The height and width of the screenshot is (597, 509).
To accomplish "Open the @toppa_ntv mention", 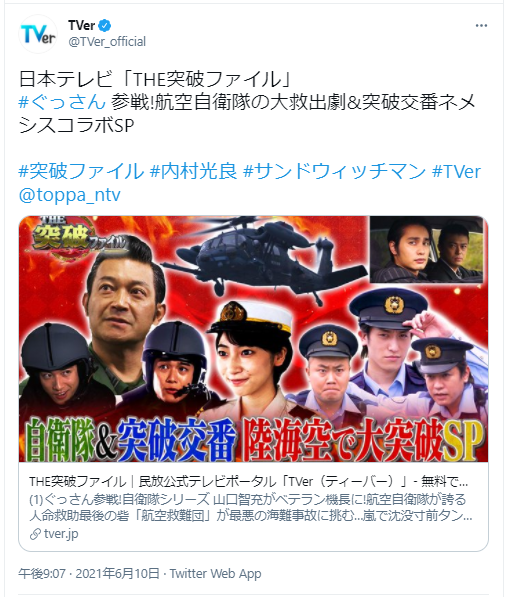I will tap(70, 195).
